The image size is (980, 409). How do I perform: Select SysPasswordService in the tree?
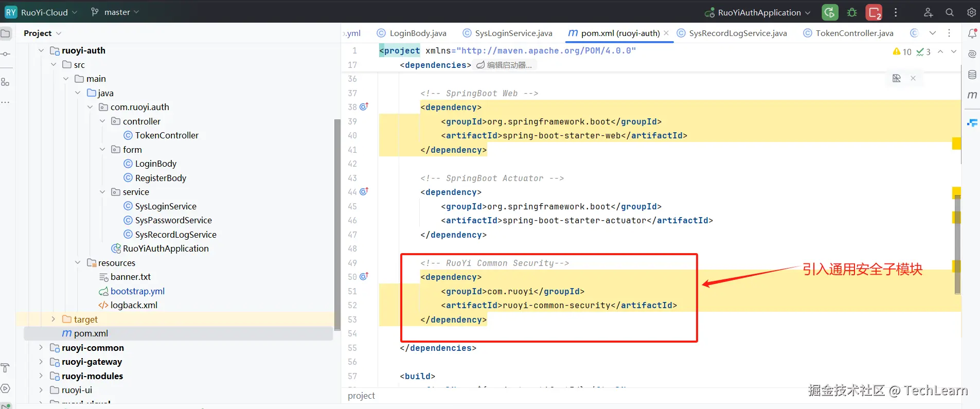coord(173,220)
